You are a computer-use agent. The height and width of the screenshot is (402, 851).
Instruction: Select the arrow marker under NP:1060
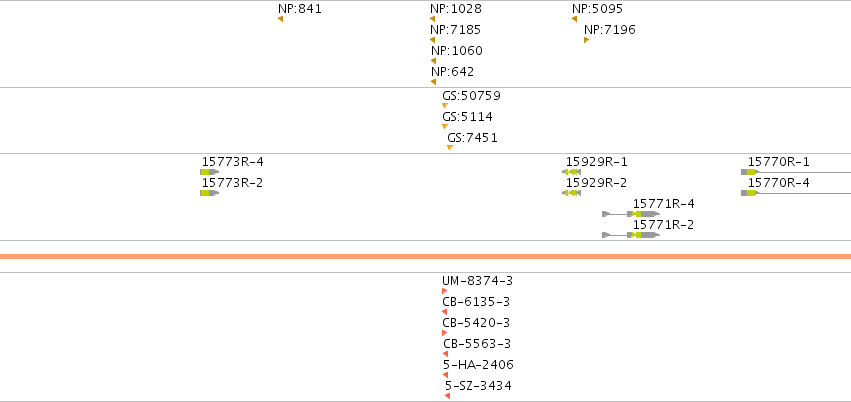[434, 61]
